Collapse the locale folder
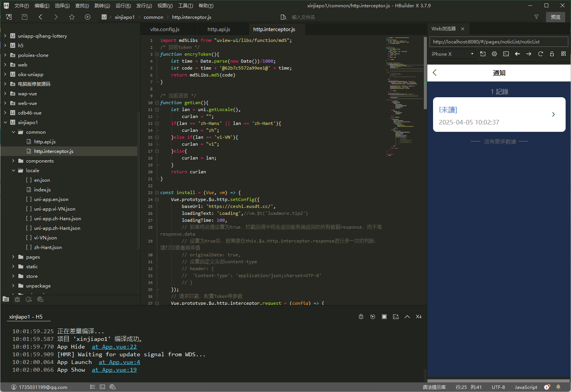The image size is (571, 392). pos(13,170)
